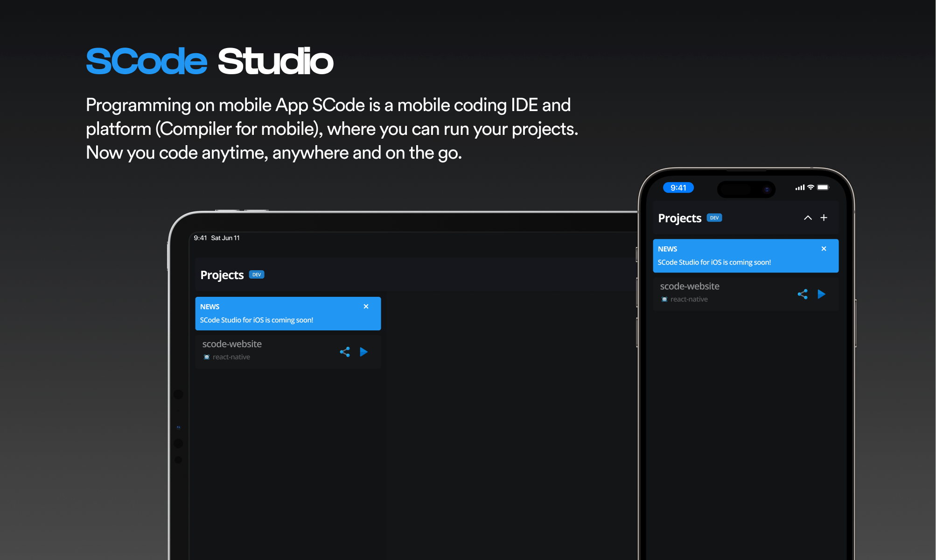
Task: Tap the DEV badge on the phone
Action: pos(714,218)
